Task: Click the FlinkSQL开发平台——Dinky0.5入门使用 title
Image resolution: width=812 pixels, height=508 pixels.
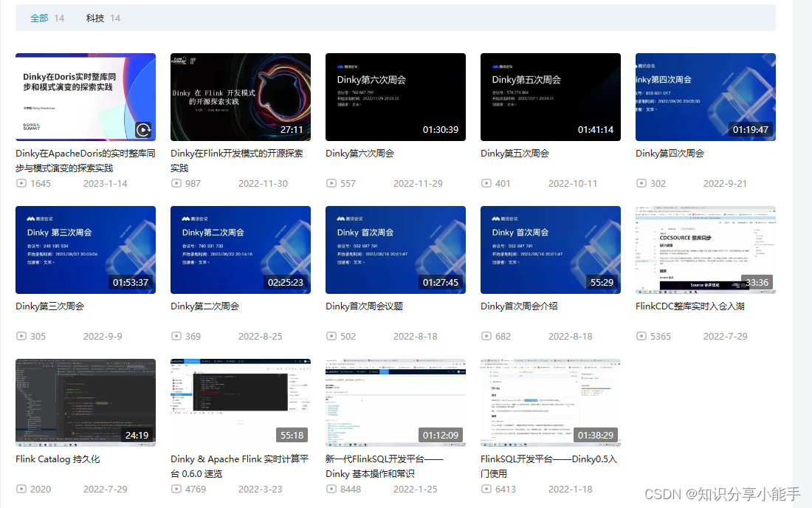Action: (x=549, y=466)
